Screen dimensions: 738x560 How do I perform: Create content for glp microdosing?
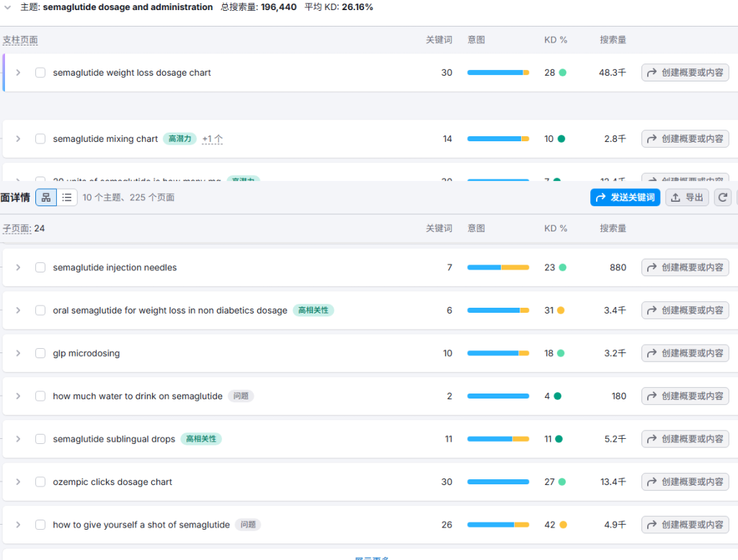coord(685,353)
